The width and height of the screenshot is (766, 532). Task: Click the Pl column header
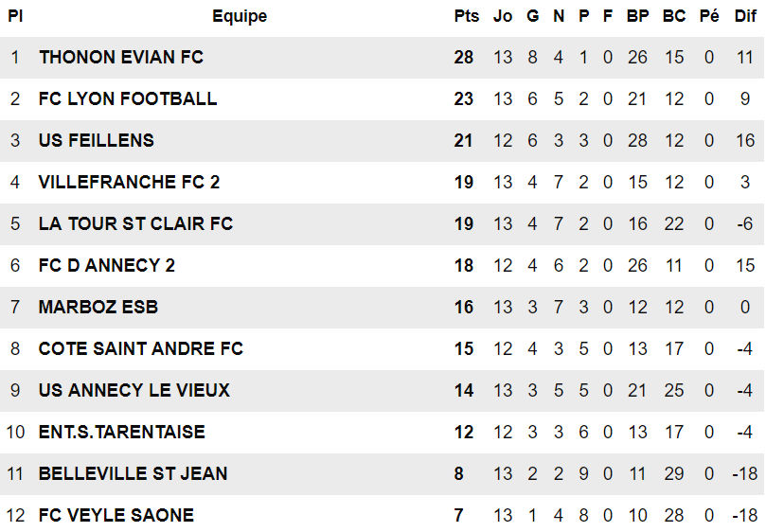pyautogui.click(x=15, y=16)
